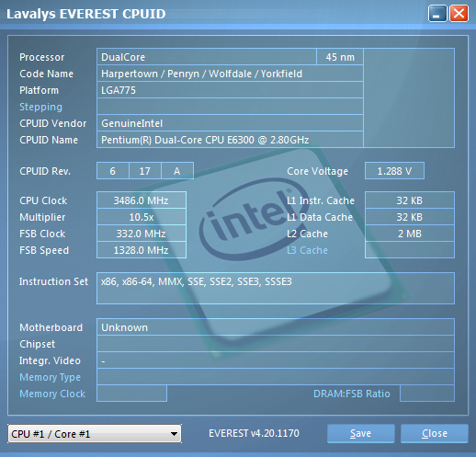Click the 'Processor' label
Image resolution: width=476 pixels, height=457 pixels.
42,57
